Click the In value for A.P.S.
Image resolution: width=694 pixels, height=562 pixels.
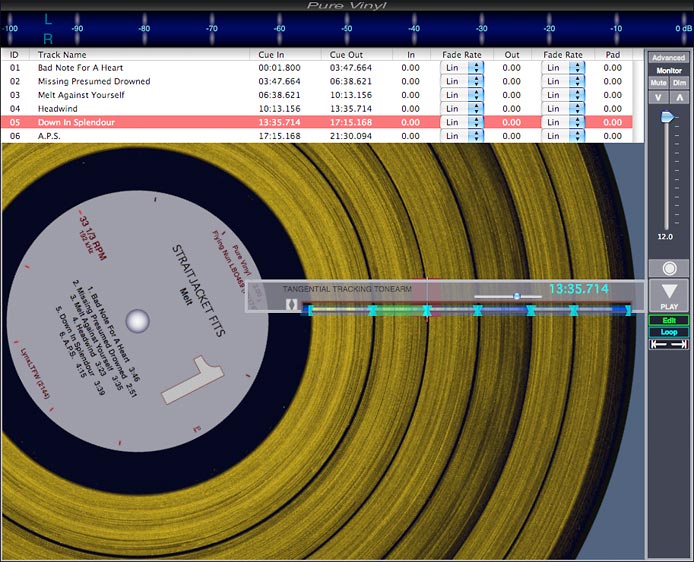click(410, 136)
